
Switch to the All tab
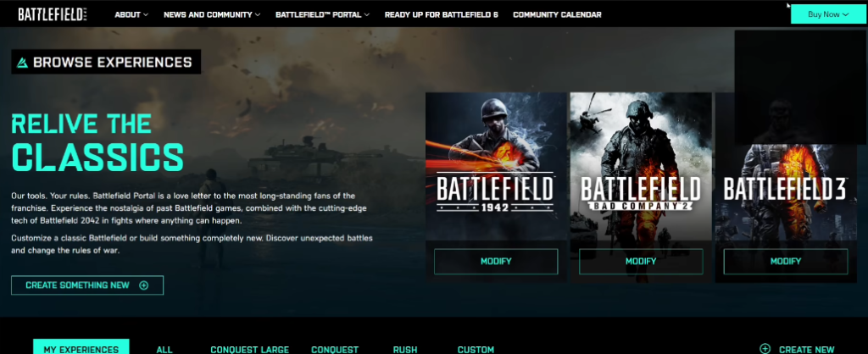tap(164, 350)
